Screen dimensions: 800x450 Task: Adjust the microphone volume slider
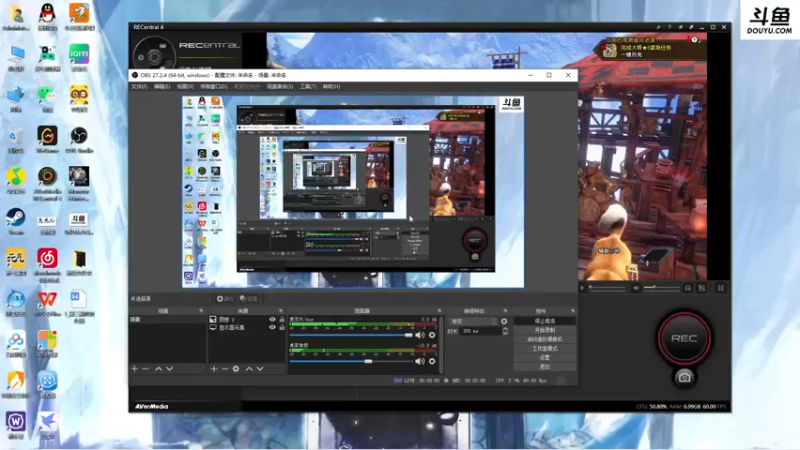[x=351, y=335]
